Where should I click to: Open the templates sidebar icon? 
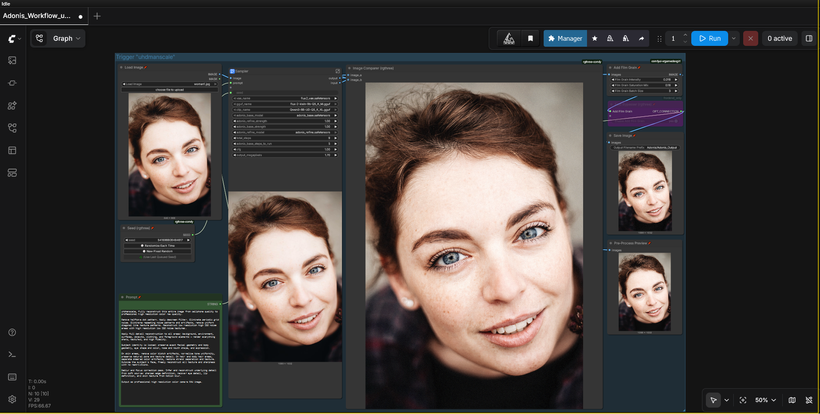(x=12, y=150)
